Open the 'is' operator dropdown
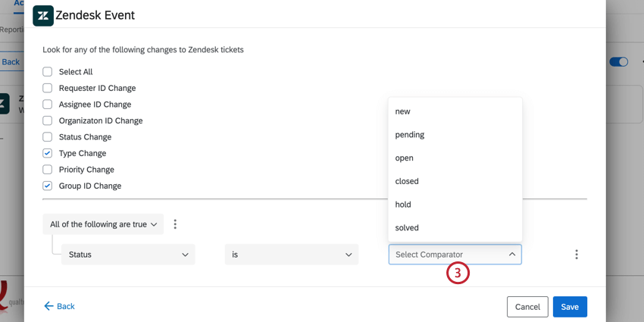 point(292,255)
